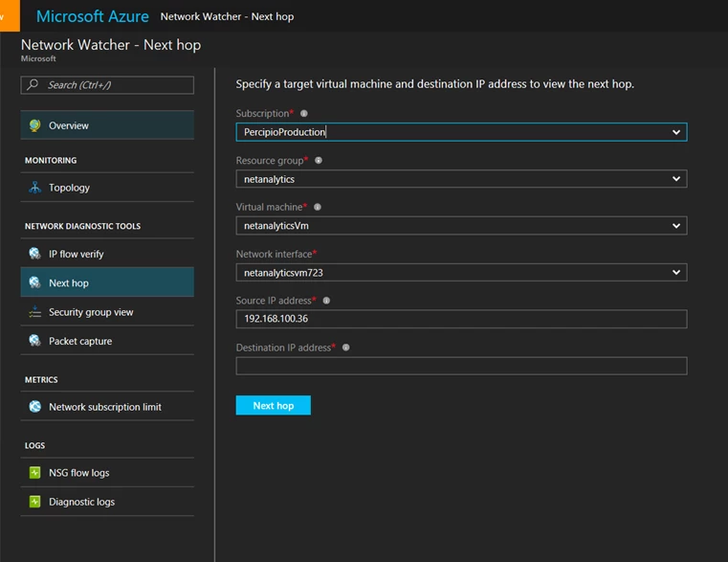
Task: Click the Next hop sidebar icon
Action: (34, 282)
